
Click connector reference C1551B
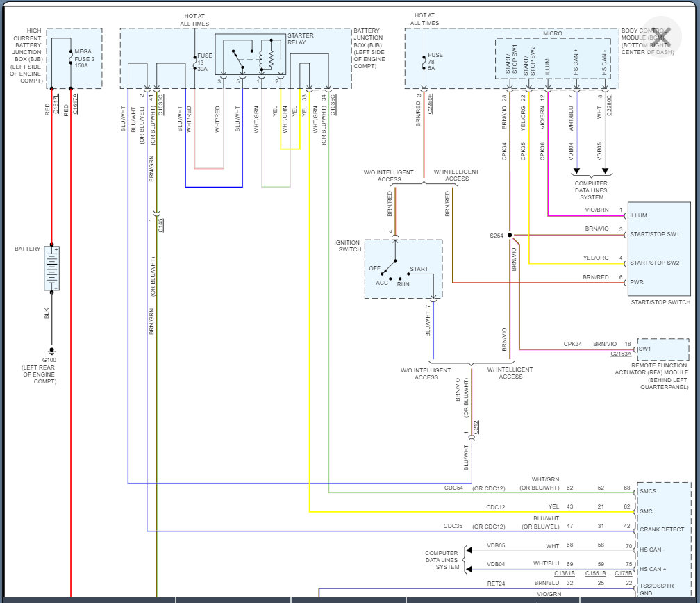click(x=596, y=573)
